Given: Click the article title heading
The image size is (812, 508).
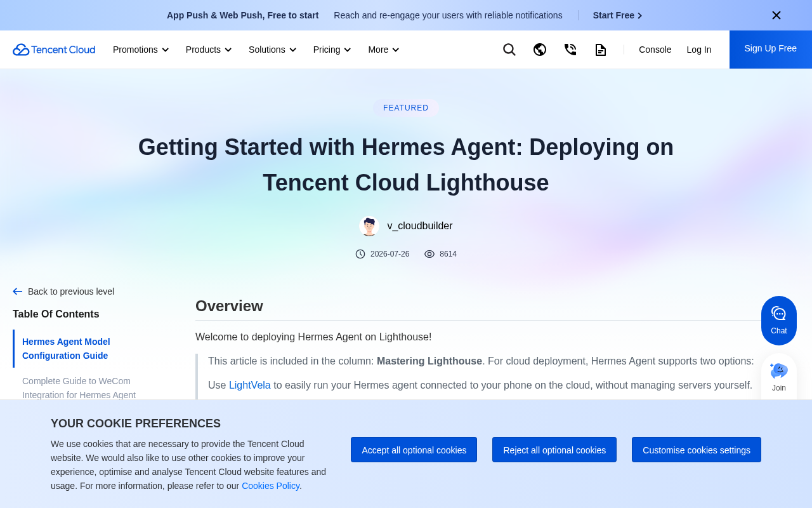Looking at the screenshot, I should [406, 165].
